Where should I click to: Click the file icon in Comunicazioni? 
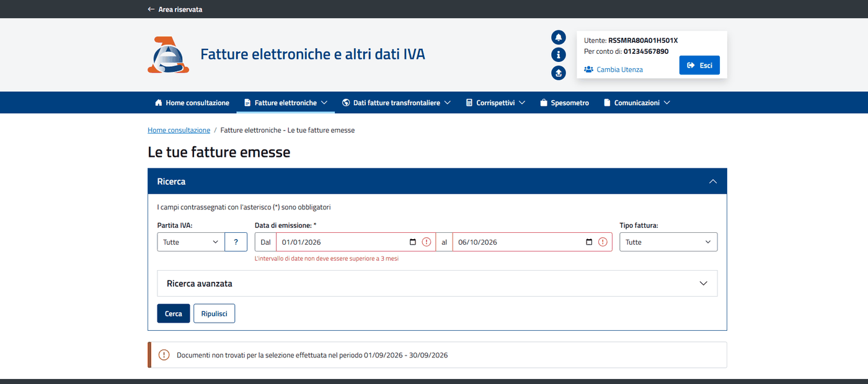[x=607, y=103]
